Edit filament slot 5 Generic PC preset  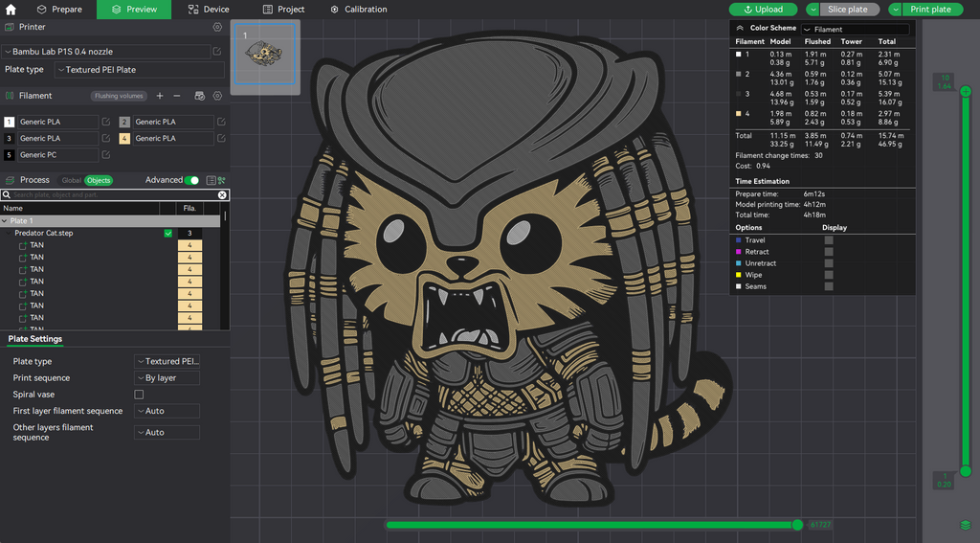point(105,154)
